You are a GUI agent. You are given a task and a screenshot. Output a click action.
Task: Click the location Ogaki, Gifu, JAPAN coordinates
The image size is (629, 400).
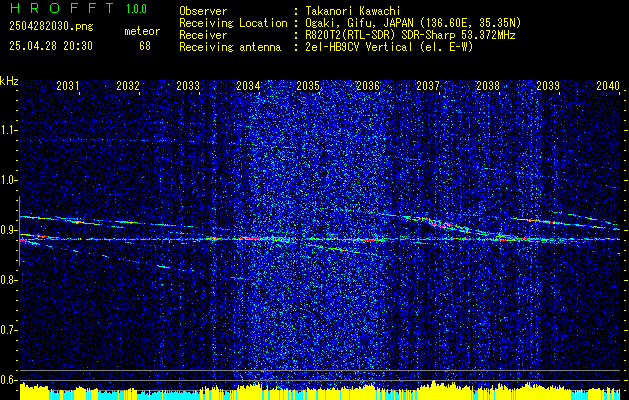pos(413,24)
